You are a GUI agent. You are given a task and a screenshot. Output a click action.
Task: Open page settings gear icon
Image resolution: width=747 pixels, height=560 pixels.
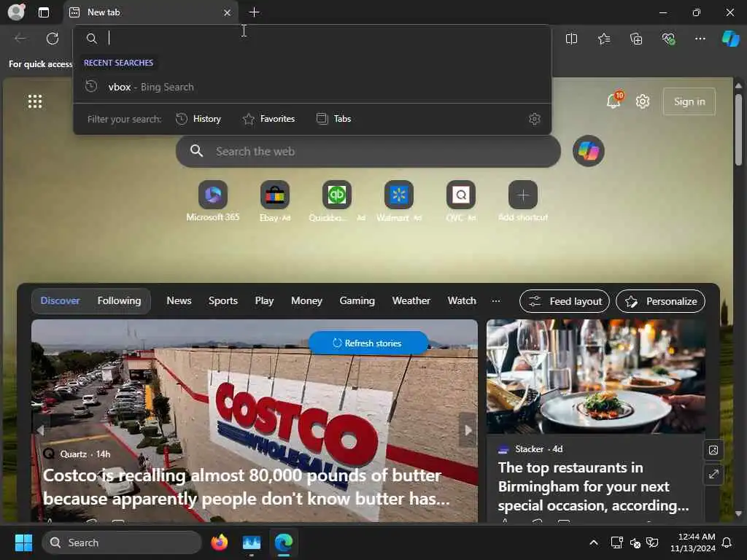tap(643, 101)
